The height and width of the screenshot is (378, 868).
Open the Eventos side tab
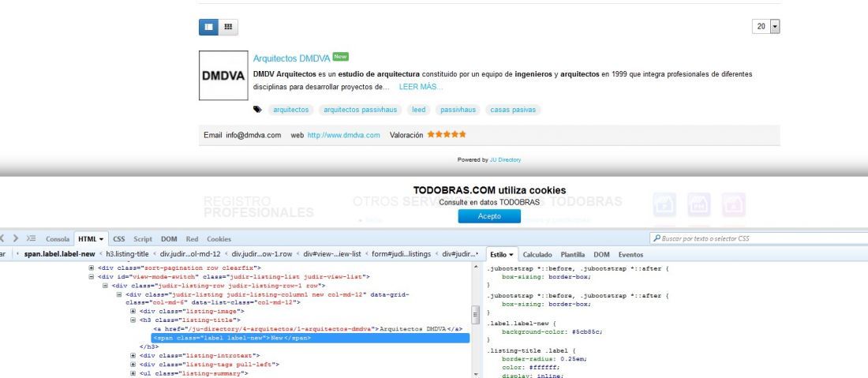pos(630,255)
